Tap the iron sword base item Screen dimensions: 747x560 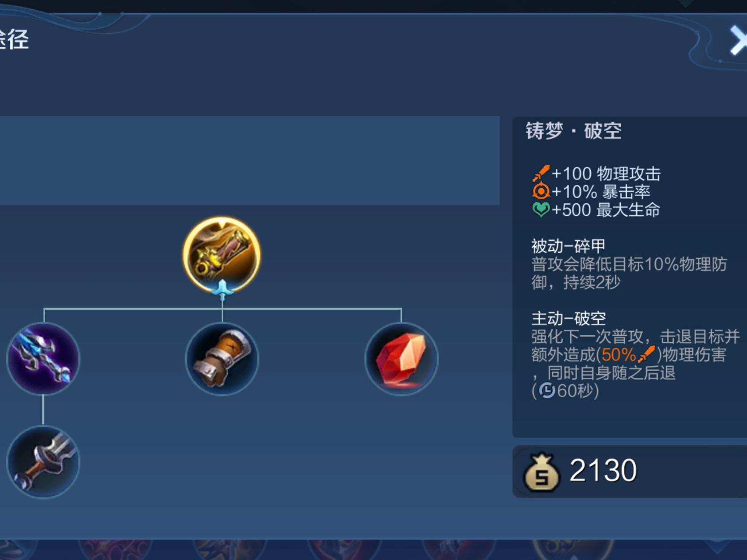tap(43, 462)
